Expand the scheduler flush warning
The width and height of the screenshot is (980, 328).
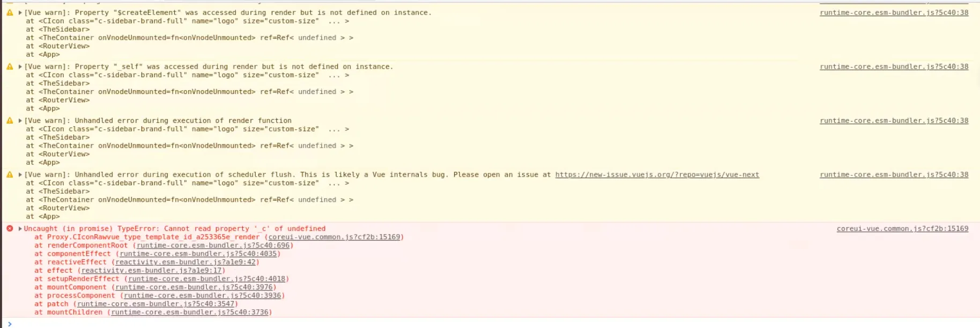coord(20,174)
